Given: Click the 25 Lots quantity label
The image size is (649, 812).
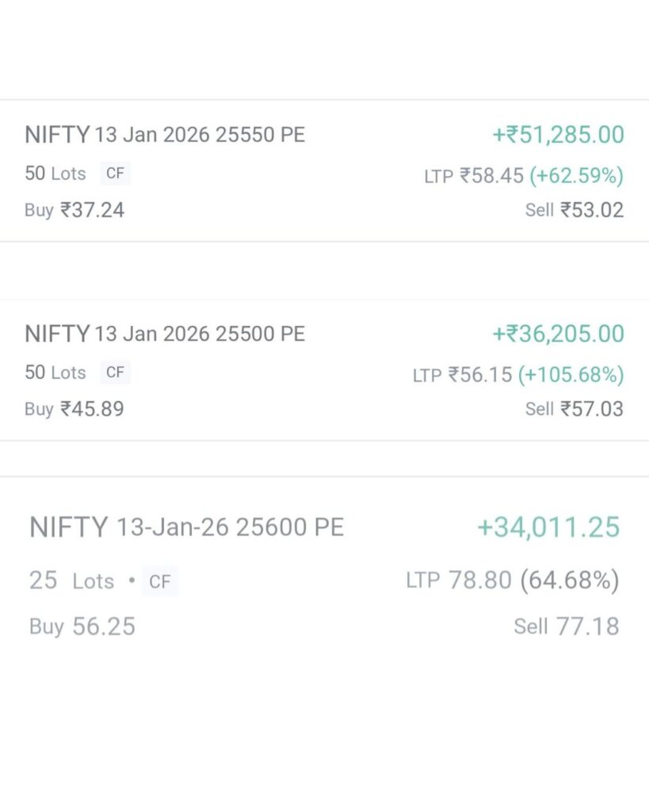Looking at the screenshot, I should [71, 581].
